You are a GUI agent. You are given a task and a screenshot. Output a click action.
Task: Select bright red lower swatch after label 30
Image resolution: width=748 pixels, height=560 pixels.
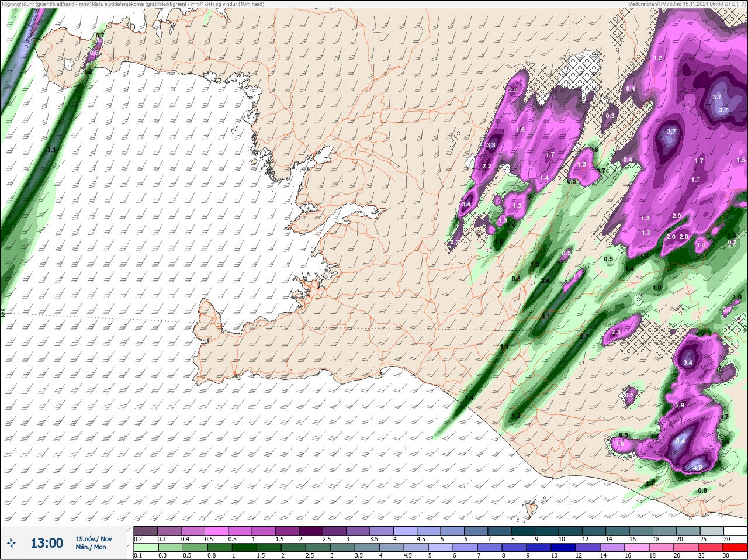(735, 547)
